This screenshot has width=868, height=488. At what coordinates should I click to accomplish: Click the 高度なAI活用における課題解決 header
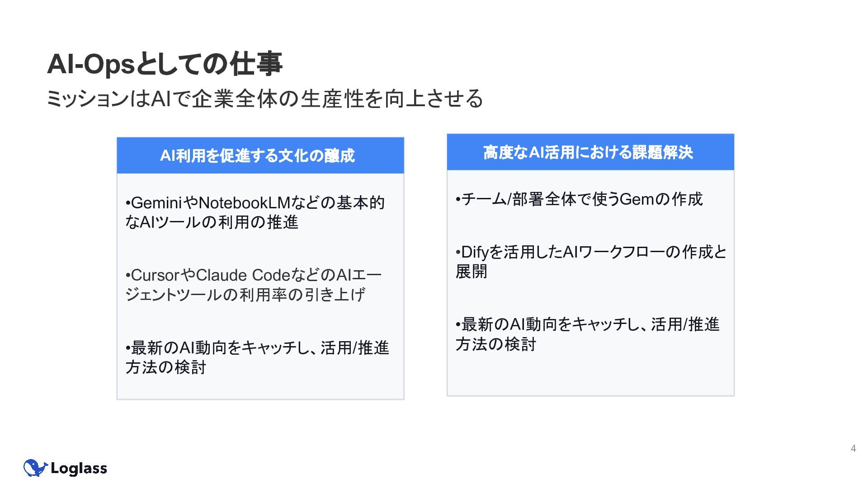(588, 152)
